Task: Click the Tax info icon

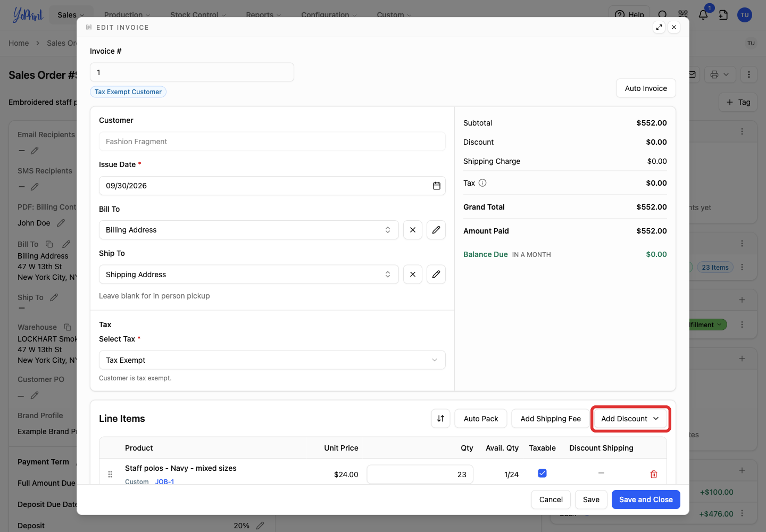Action: coord(482,183)
